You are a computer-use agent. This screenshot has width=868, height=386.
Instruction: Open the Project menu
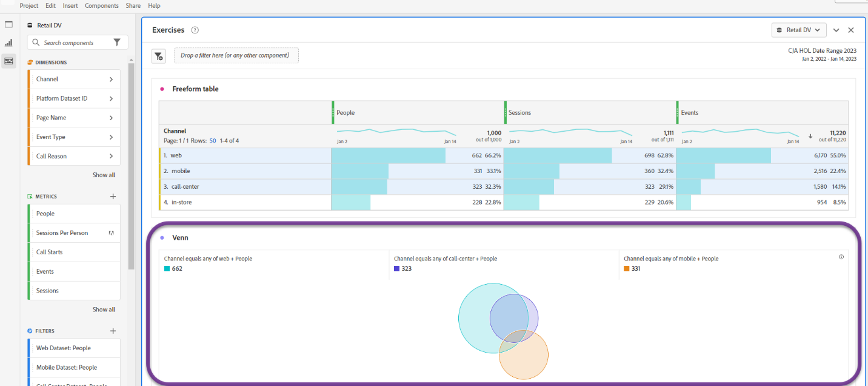(29, 5)
